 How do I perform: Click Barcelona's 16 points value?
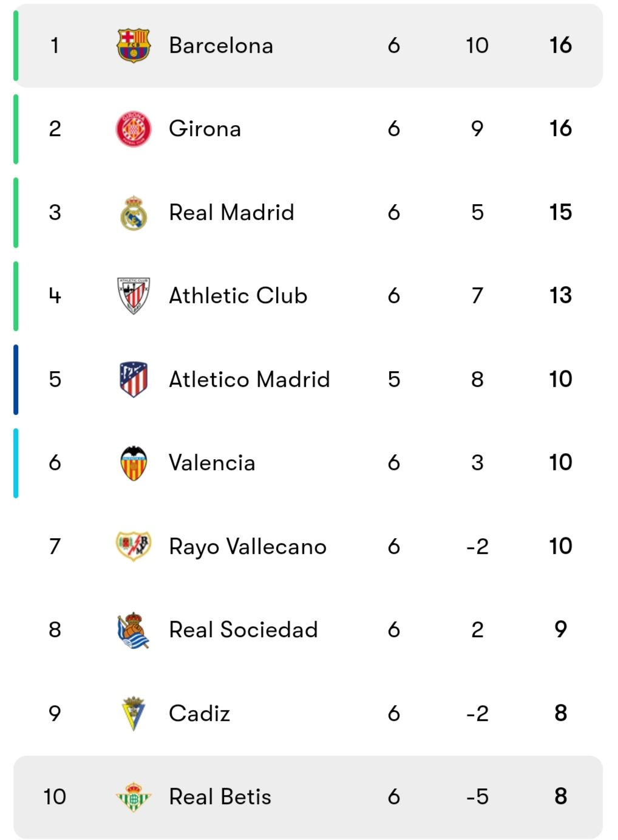[560, 45]
